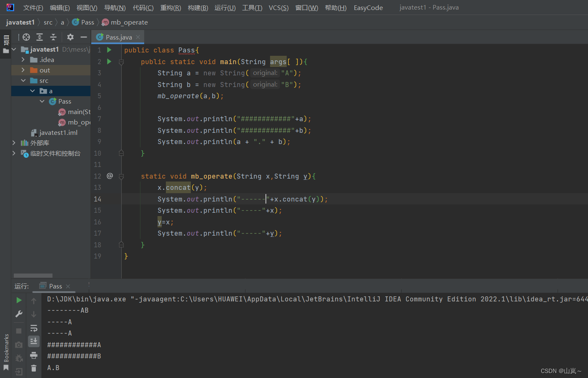The height and width of the screenshot is (378, 588).
Task: Click javatest1 in the breadcrumb bar
Action: [20, 22]
